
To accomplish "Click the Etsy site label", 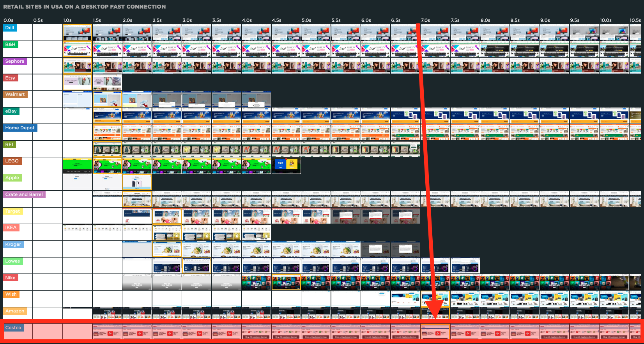I will (11, 78).
